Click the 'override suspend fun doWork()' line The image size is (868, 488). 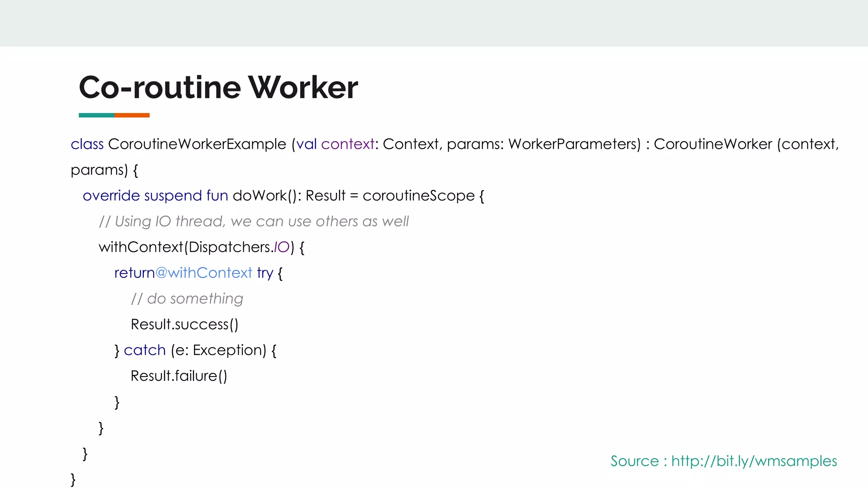tap(284, 196)
